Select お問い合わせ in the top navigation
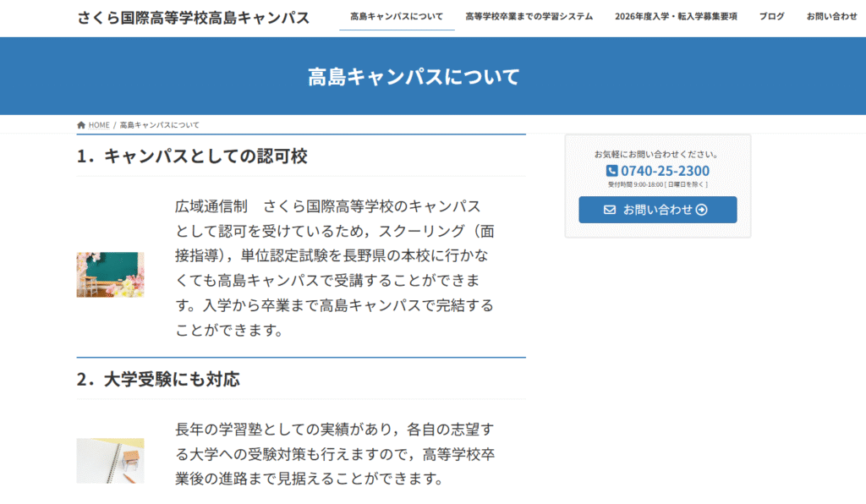 (831, 17)
